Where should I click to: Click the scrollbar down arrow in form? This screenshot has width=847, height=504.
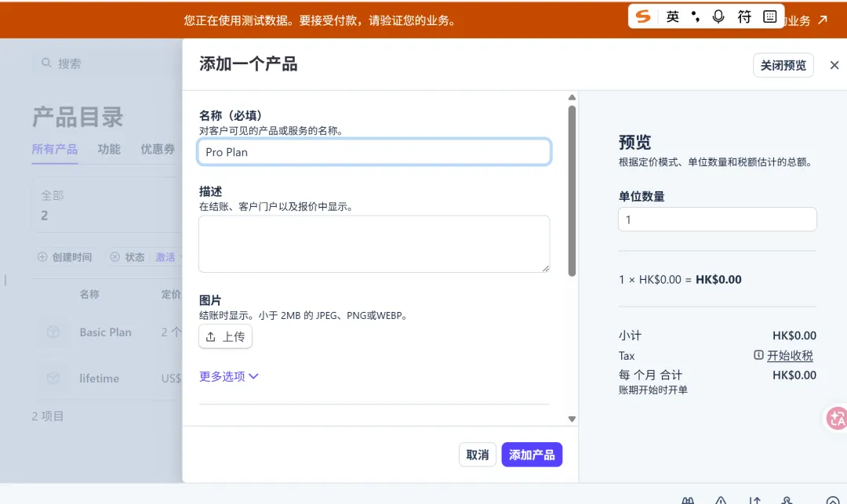(572, 419)
